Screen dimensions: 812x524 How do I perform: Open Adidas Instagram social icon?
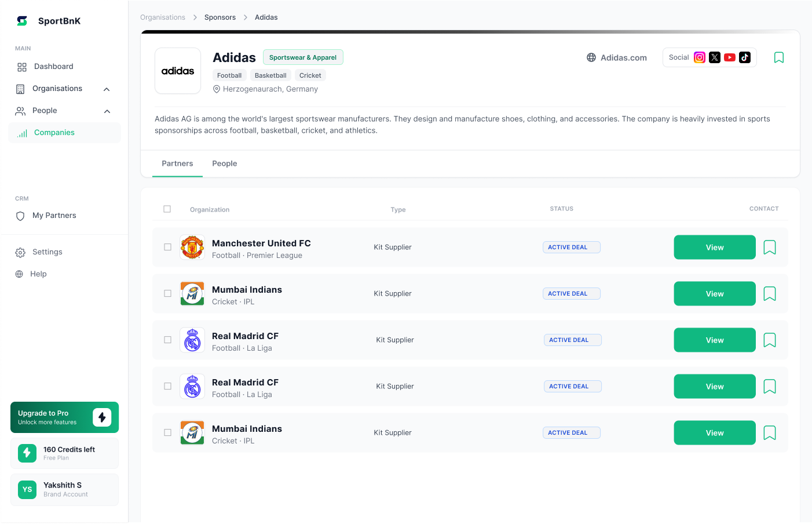click(700, 57)
